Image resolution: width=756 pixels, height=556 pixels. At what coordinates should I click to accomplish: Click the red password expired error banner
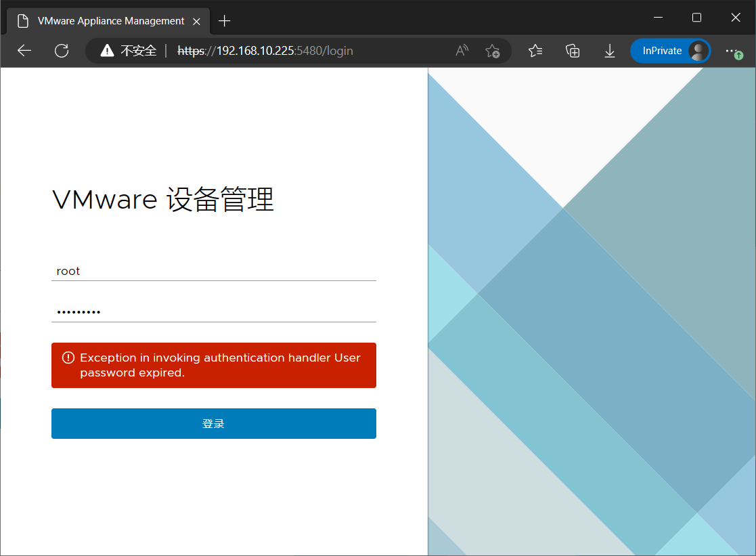(x=214, y=365)
